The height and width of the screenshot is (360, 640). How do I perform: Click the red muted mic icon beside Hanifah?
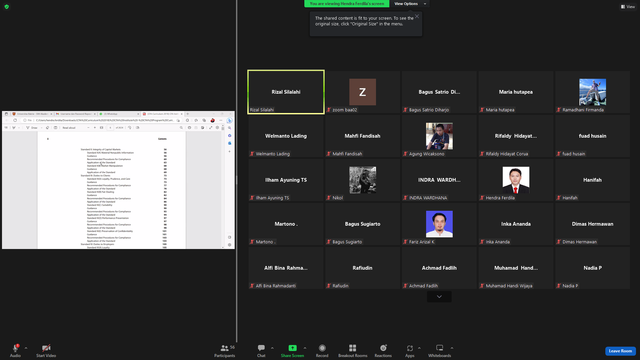pos(559,198)
